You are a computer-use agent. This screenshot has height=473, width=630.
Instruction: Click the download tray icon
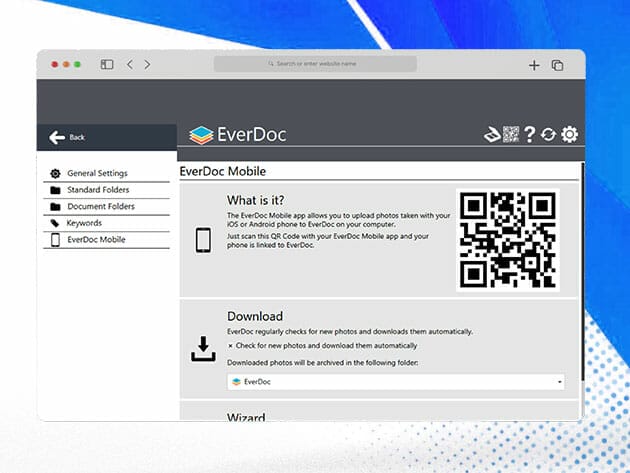(x=203, y=348)
